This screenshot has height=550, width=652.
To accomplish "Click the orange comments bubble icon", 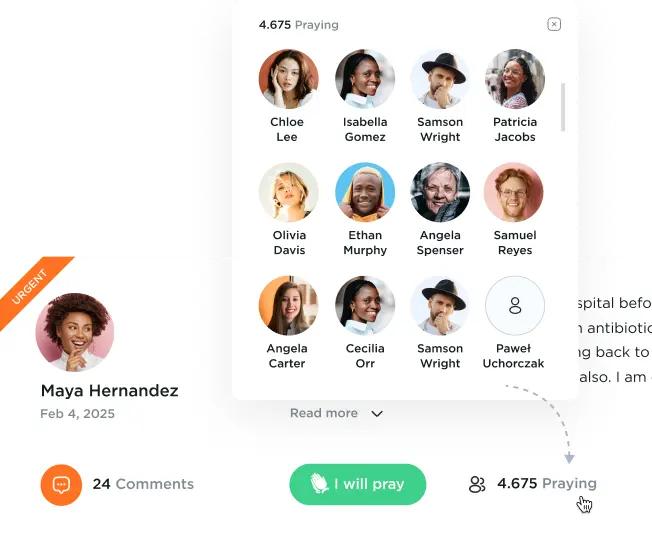I will tap(61, 485).
